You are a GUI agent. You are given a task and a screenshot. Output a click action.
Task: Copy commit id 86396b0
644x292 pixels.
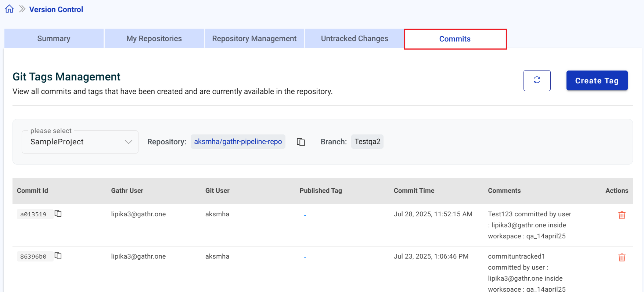click(x=58, y=256)
